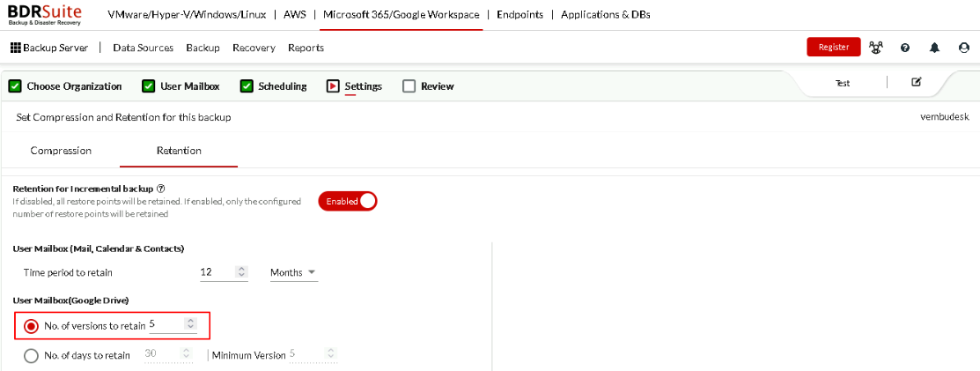Click the Retention for Incremental backup help icon
Screen dimensions: 980x371
click(160, 189)
